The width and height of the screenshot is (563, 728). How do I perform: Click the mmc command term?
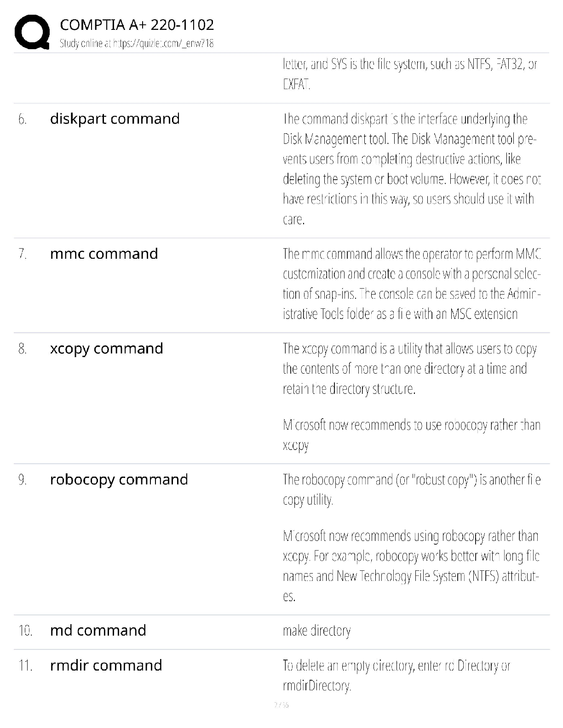[x=104, y=254]
